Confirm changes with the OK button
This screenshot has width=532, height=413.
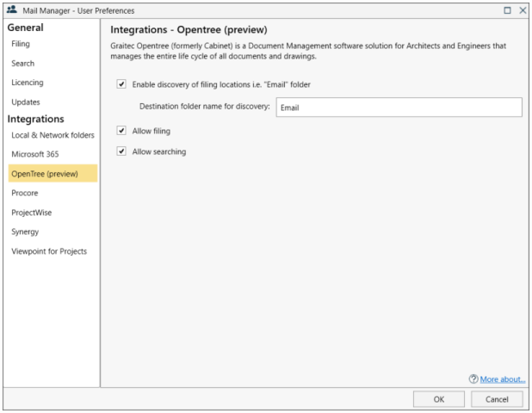tap(439, 399)
